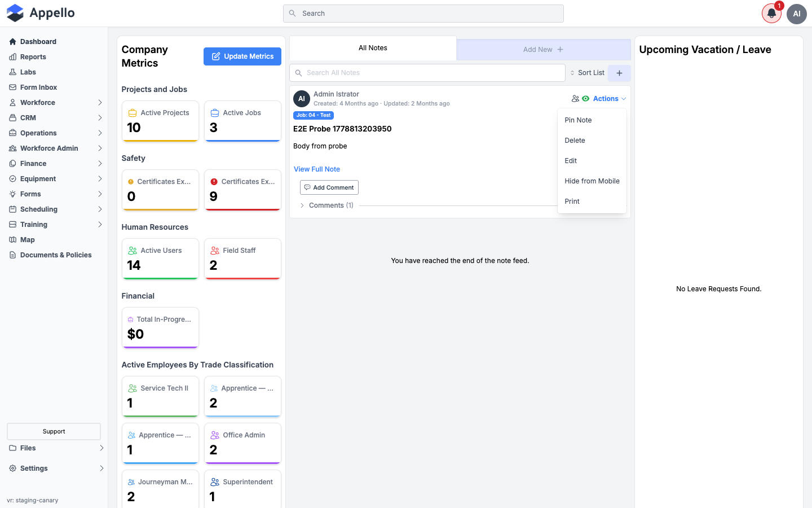Open the AI user avatar in header
The width and height of the screenshot is (812, 508).
tap(797, 14)
